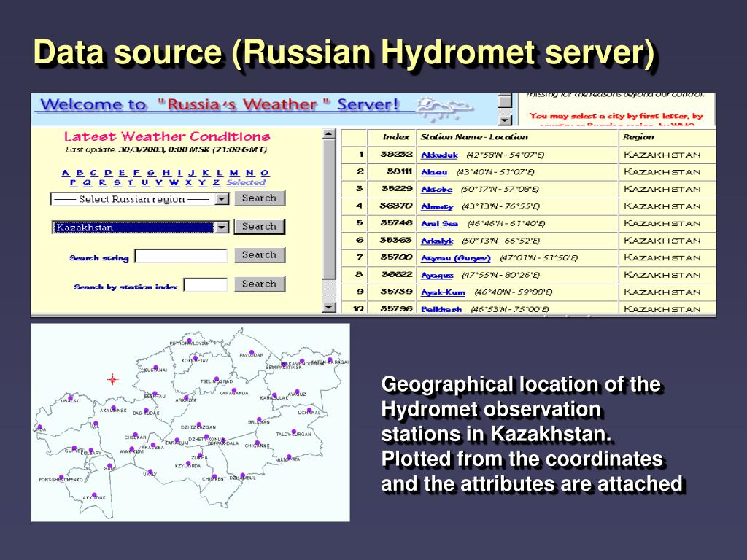Open the Balkhash station link

(x=441, y=309)
